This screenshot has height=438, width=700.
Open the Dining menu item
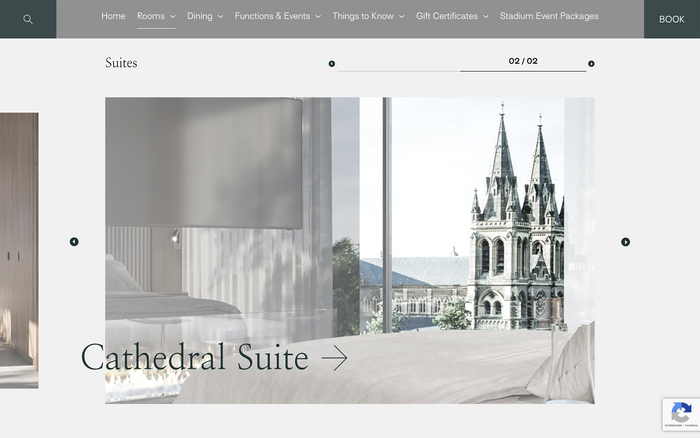(200, 16)
